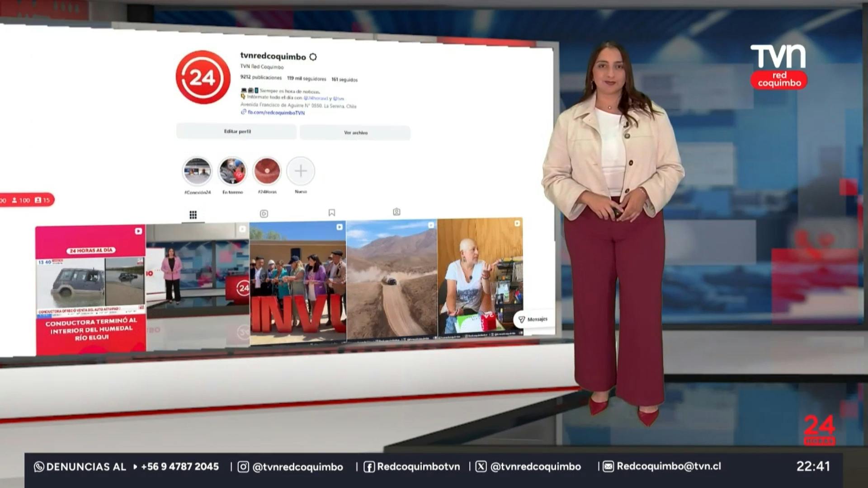868x488 pixels.
Task: Click the Redcoquimbo@tvn.cl email address
Action: [x=669, y=466]
